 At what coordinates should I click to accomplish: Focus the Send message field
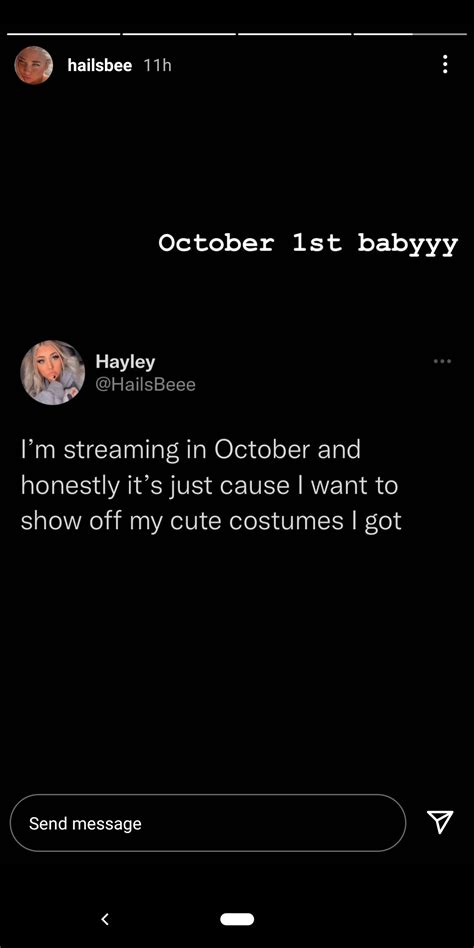pos(208,823)
